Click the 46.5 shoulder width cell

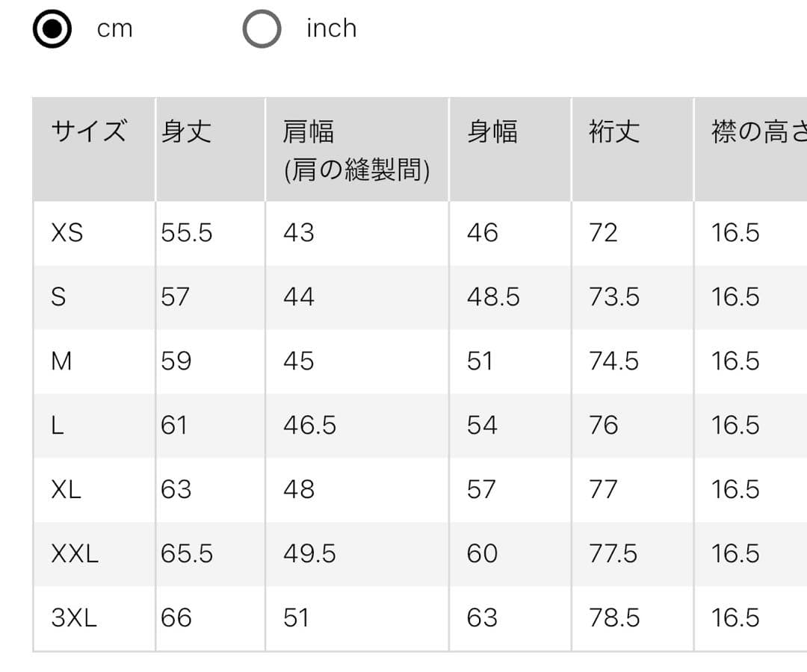click(x=309, y=425)
